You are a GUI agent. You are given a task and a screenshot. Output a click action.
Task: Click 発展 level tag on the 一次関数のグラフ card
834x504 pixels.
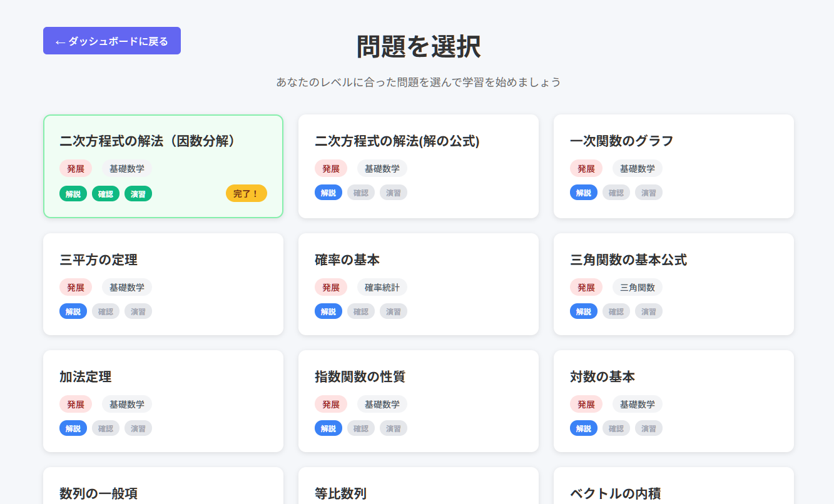coord(586,169)
